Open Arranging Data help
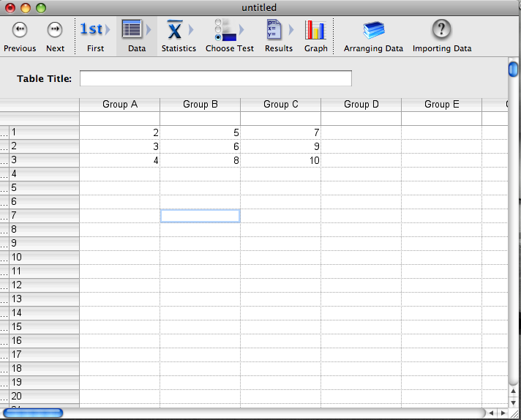 (373, 30)
